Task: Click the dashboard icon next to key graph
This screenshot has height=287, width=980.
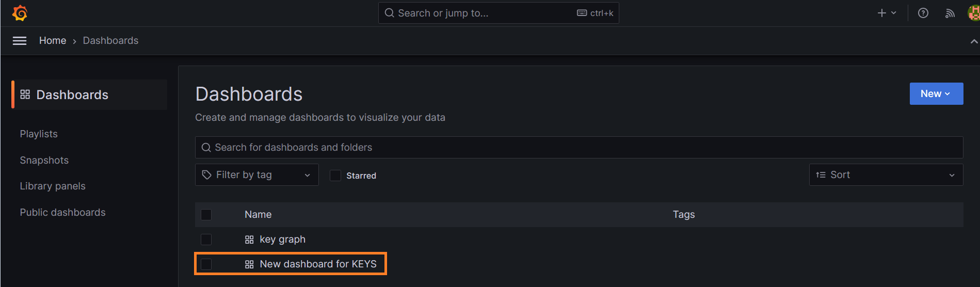Action: [249, 240]
